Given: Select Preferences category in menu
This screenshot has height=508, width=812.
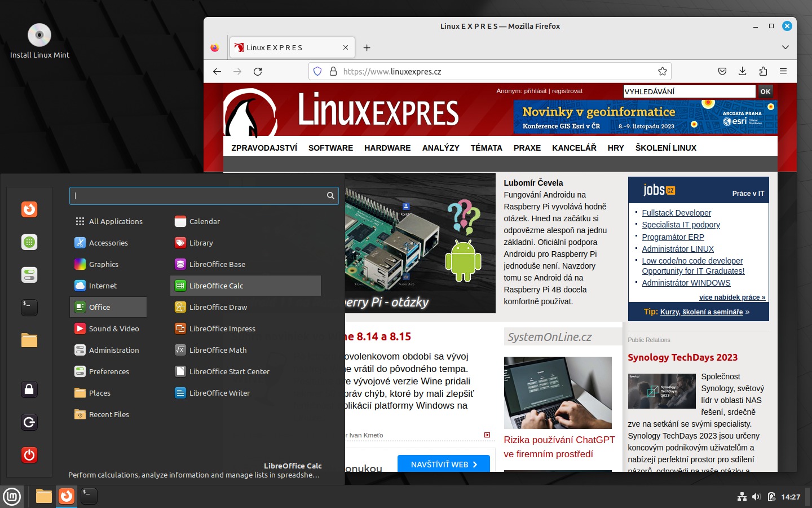Looking at the screenshot, I should [108, 371].
